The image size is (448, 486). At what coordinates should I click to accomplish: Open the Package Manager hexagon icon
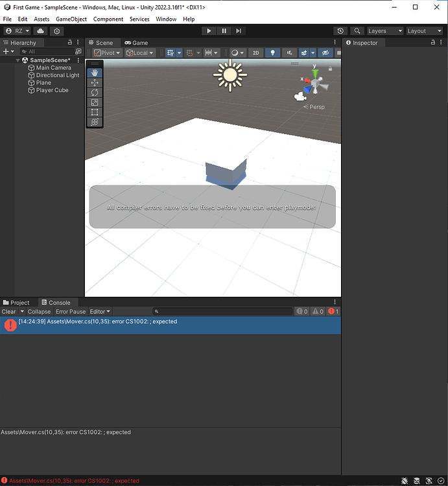point(57,31)
